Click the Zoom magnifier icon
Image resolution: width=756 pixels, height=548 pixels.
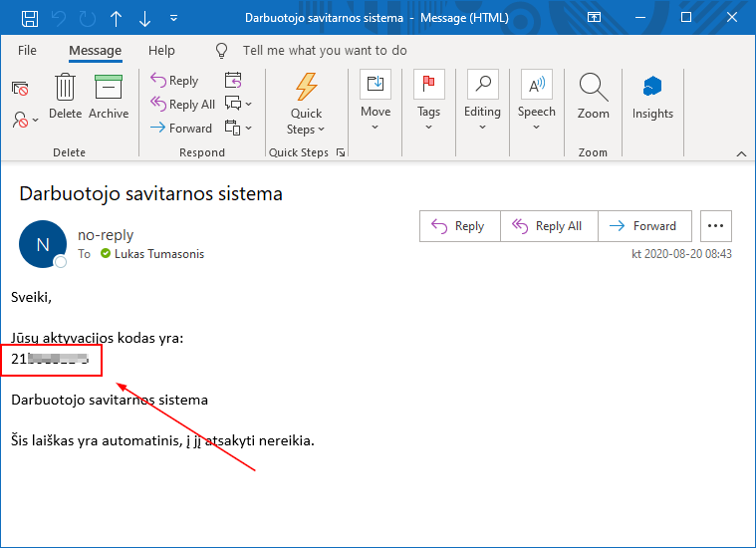593,98
